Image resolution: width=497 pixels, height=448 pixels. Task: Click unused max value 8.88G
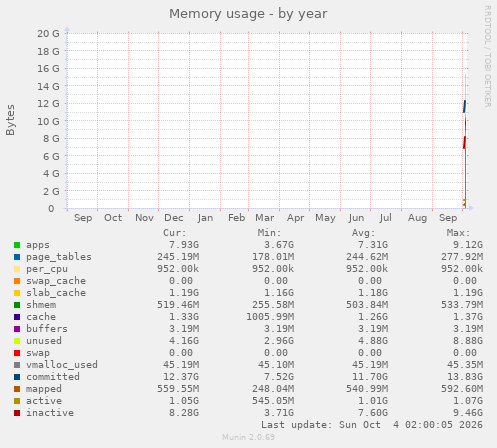click(468, 341)
